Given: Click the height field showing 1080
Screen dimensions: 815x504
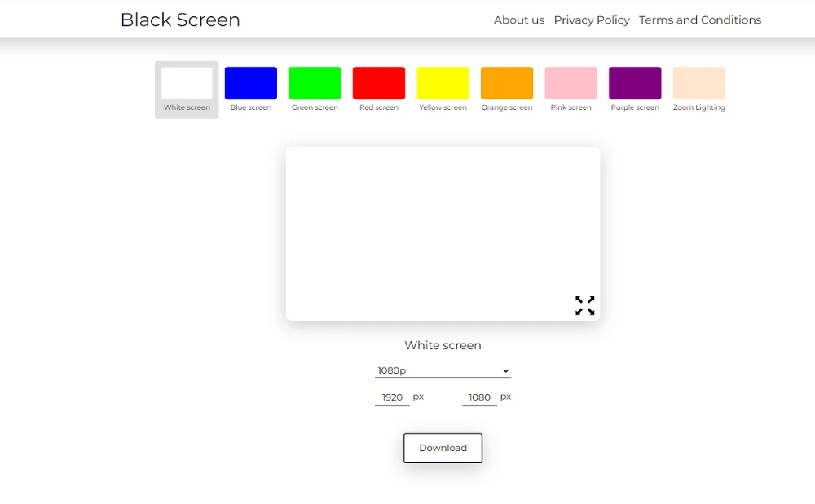Looking at the screenshot, I should click(479, 397).
